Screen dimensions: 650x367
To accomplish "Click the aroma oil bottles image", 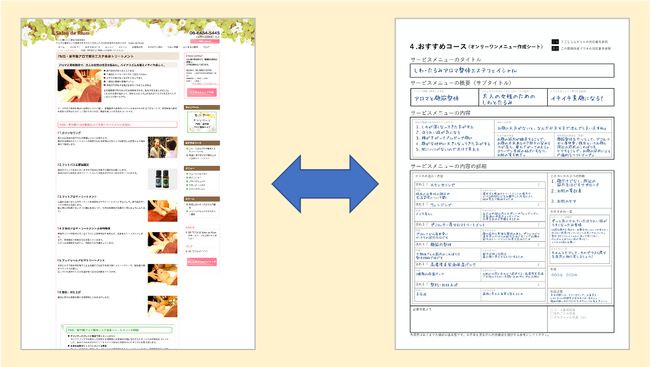I will (x=162, y=179).
